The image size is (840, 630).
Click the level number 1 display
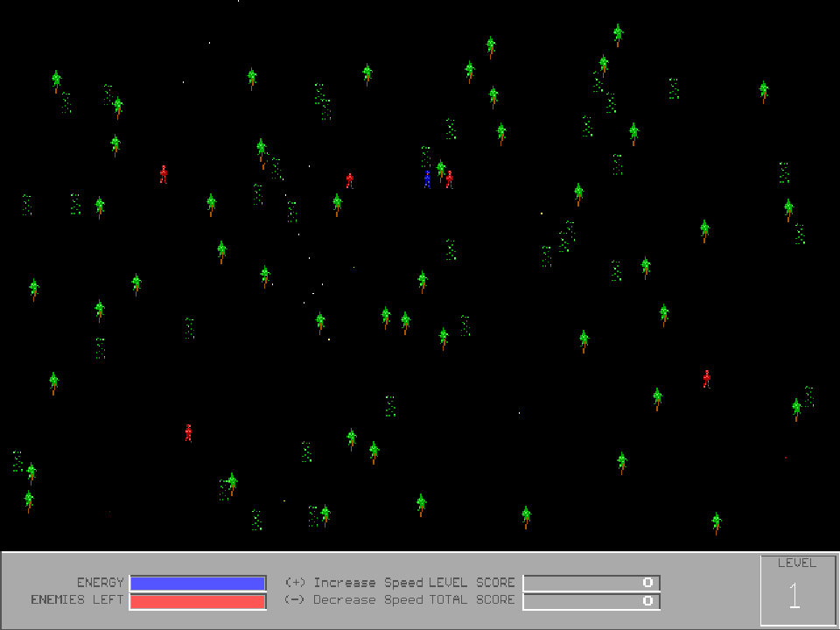794,597
